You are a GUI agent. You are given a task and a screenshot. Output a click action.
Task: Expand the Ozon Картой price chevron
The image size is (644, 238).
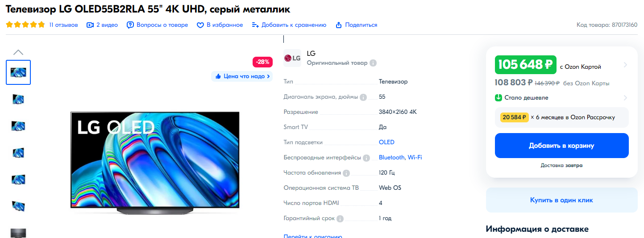[x=625, y=65]
